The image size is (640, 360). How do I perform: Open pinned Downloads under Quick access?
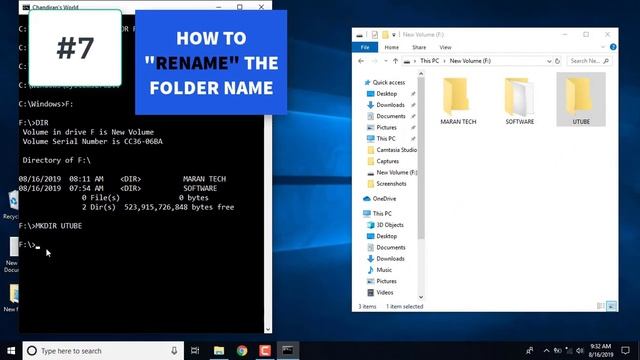click(x=390, y=105)
